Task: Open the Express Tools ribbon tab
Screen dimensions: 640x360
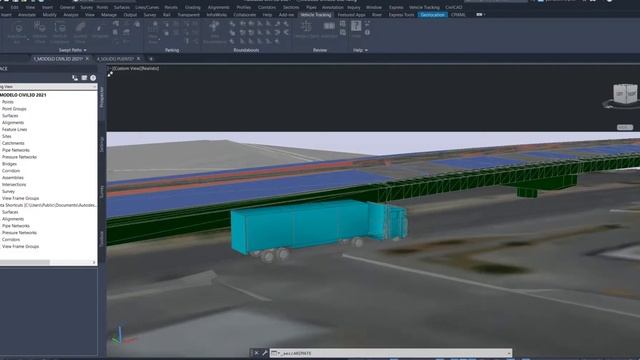Action: pyautogui.click(x=401, y=15)
